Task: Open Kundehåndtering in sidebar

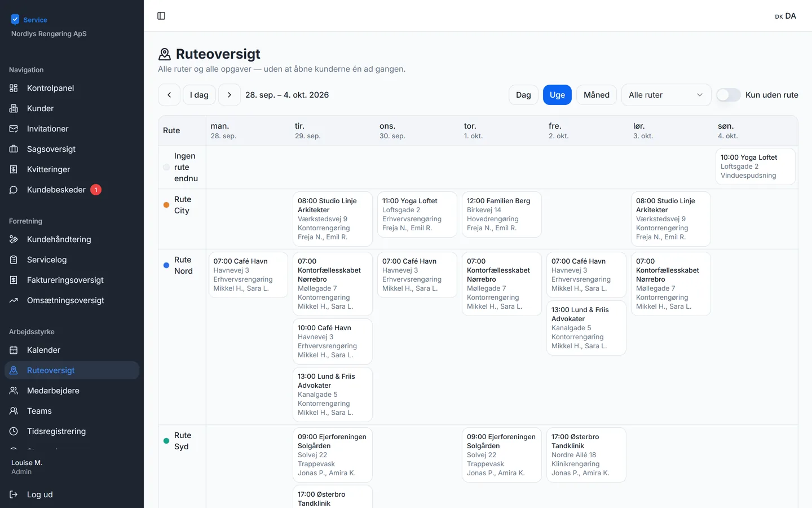Action: point(72,239)
